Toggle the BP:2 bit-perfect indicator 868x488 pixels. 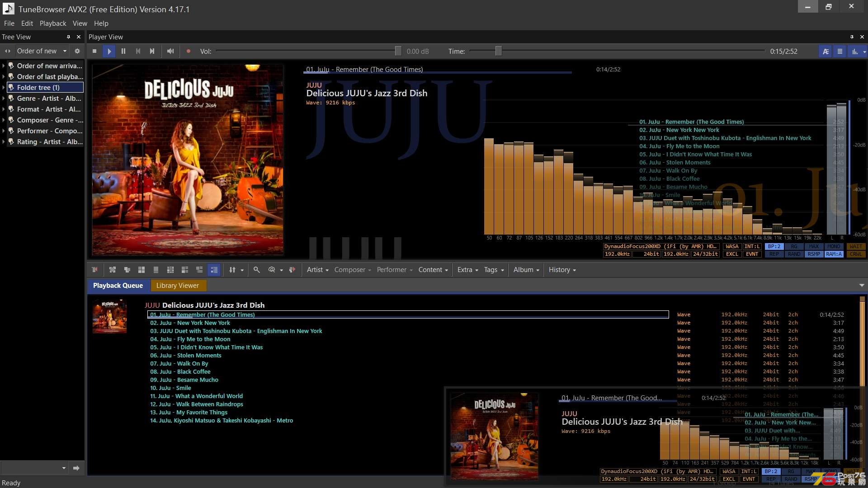[774, 247]
